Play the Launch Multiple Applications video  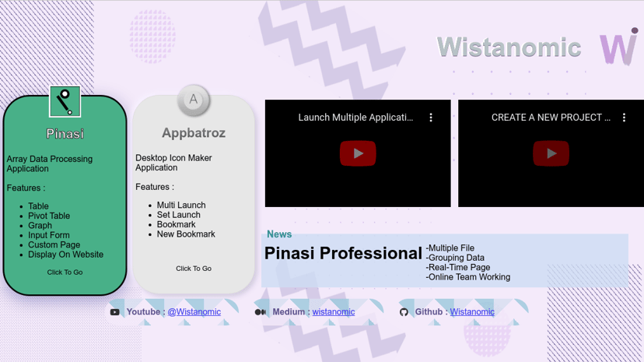pos(358,153)
